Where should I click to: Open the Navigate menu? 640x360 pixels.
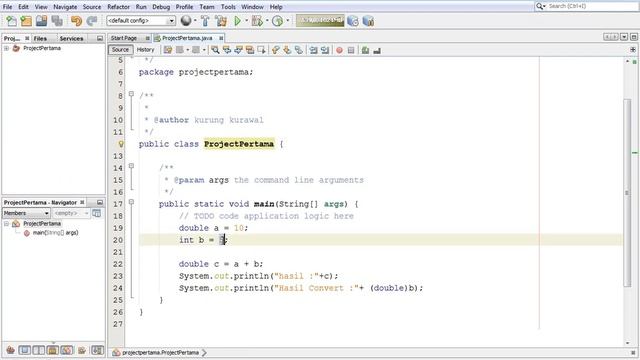tap(65, 7)
